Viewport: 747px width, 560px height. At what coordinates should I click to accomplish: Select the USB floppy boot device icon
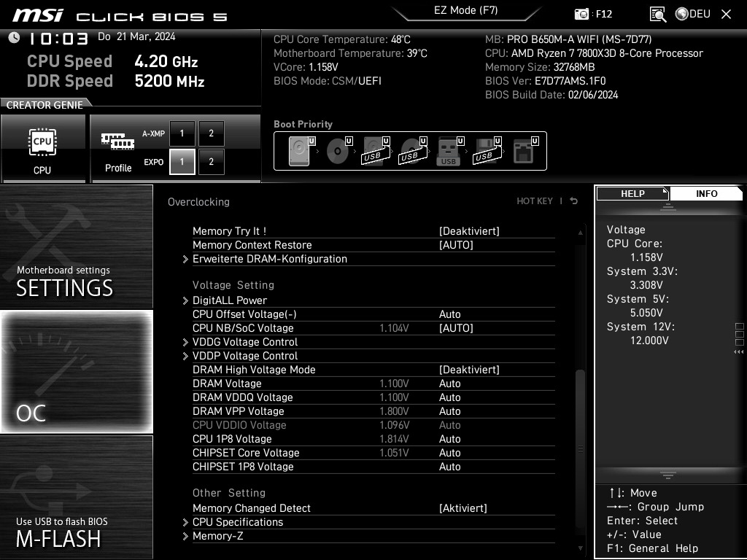pos(487,151)
